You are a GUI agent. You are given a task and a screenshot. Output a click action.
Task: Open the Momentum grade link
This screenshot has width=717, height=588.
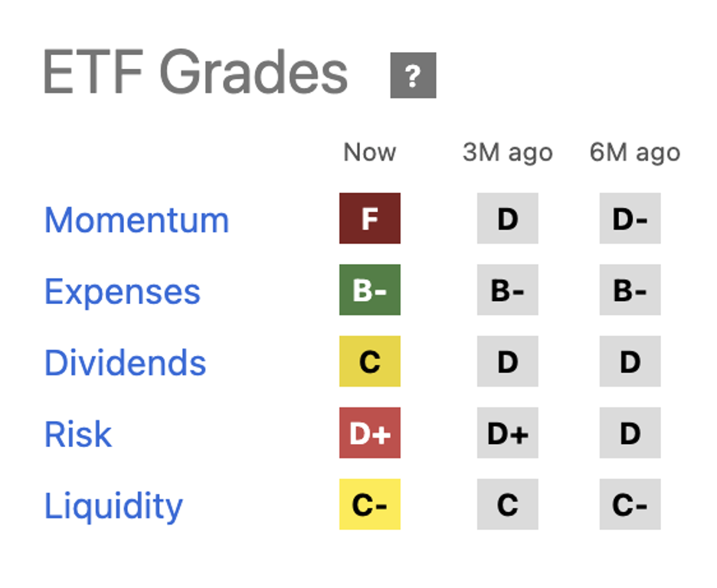click(x=136, y=220)
